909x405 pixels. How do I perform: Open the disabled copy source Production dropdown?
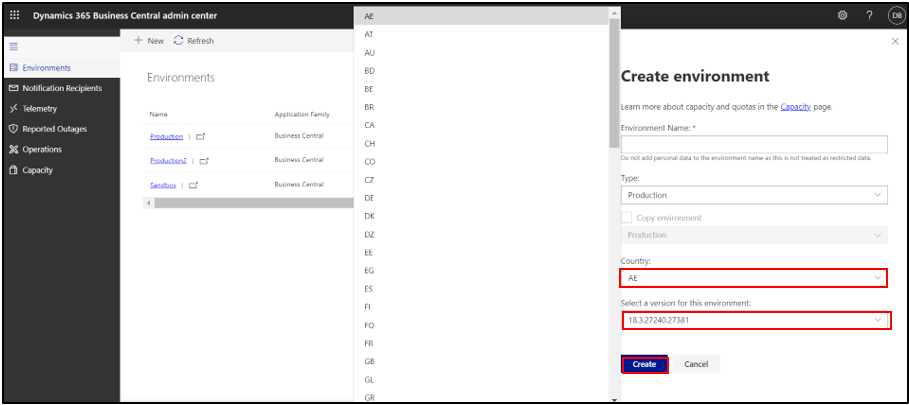[x=754, y=235]
